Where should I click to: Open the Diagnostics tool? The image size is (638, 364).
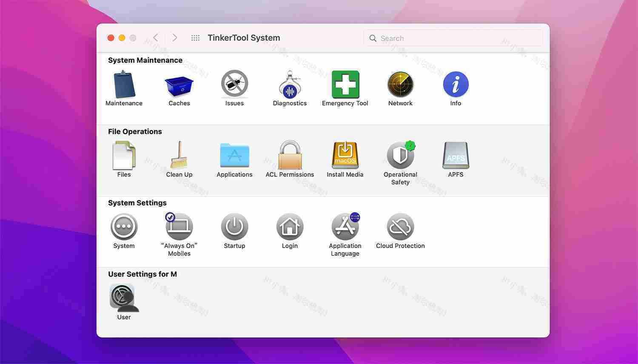tap(290, 84)
